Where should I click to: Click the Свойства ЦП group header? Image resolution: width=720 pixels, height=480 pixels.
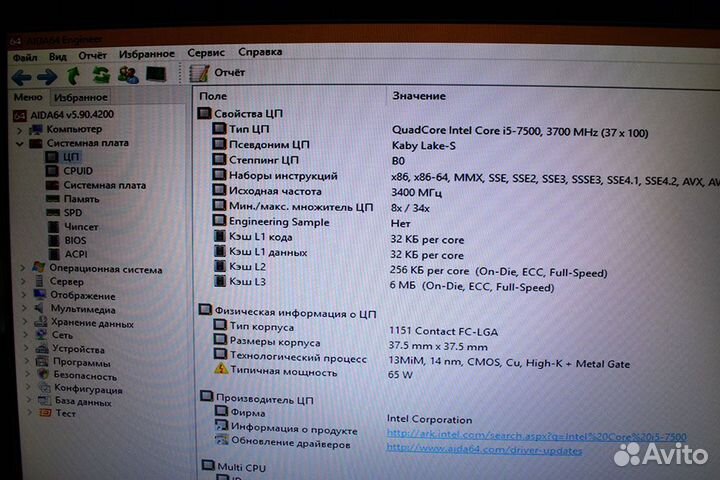click(240, 113)
